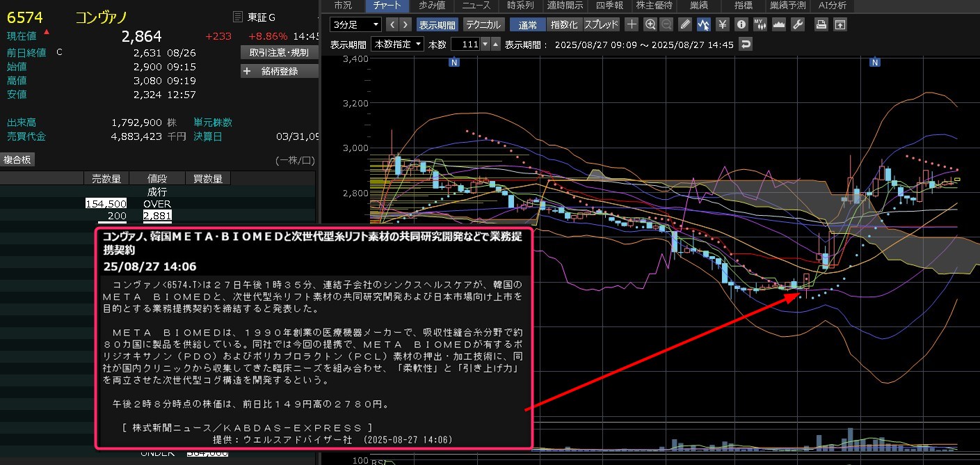Screen dimensions: 980x465
Task: Click the 本数 input field showing 111
Action: (x=466, y=44)
